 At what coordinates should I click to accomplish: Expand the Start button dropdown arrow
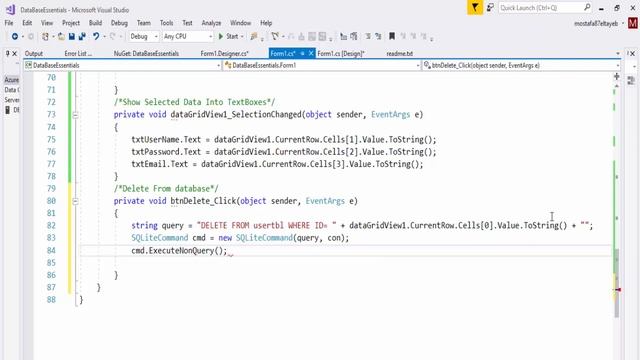(x=242, y=37)
